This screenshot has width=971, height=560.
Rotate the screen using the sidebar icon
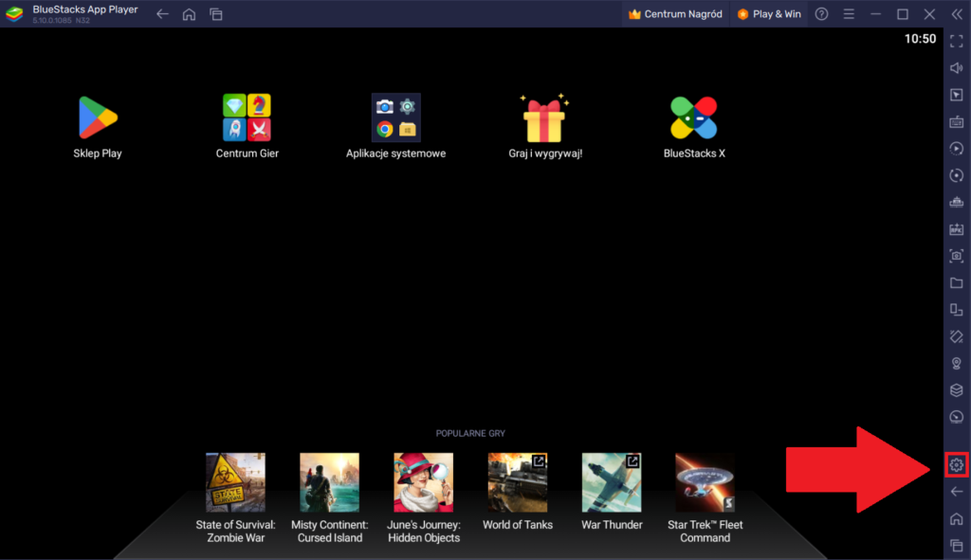[957, 174]
